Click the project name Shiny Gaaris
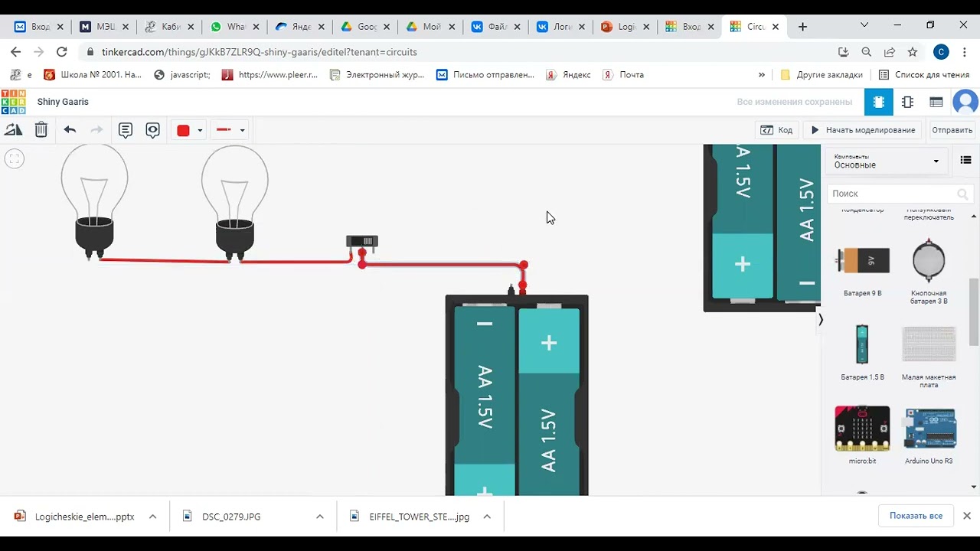 [x=63, y=102]
